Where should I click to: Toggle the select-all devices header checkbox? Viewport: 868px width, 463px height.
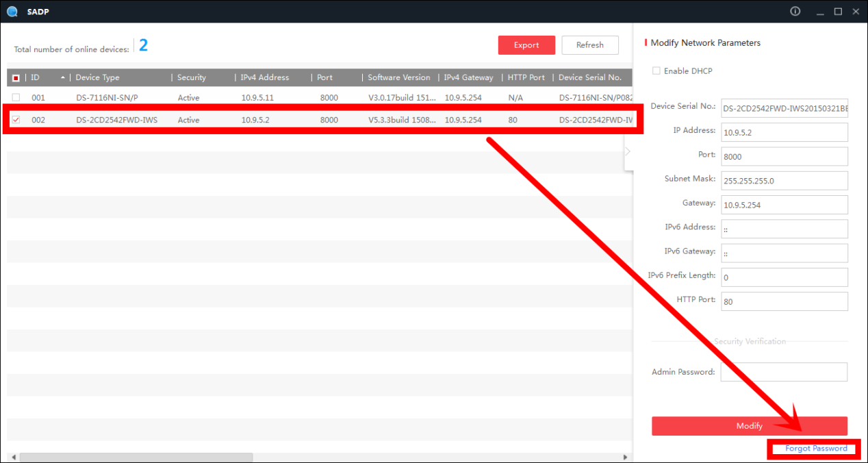click(16, 78)
